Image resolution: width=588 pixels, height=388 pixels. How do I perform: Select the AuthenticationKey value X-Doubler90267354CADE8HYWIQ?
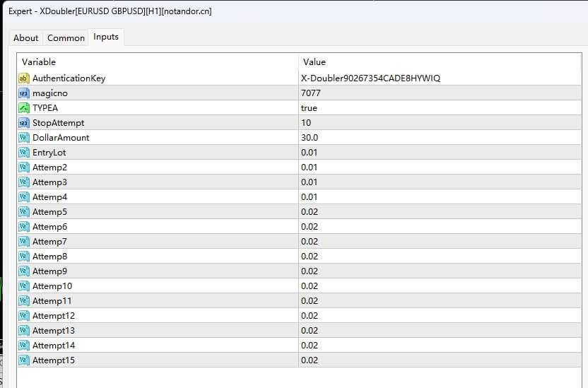[370, 78]
